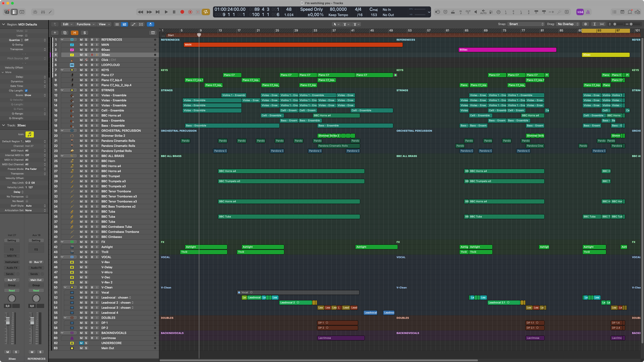Click the Duplicate Track button
Viewport: 644px width, 362px height.
point(65,33)
